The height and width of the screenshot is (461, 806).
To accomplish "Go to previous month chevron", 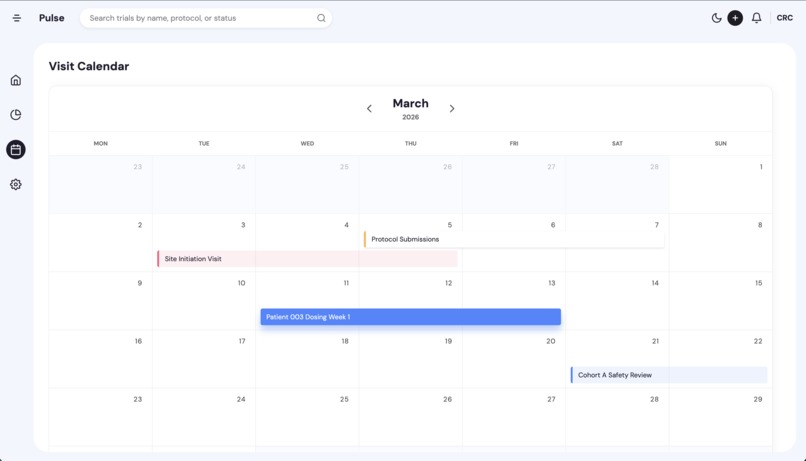I will click(x=369, y=108).
